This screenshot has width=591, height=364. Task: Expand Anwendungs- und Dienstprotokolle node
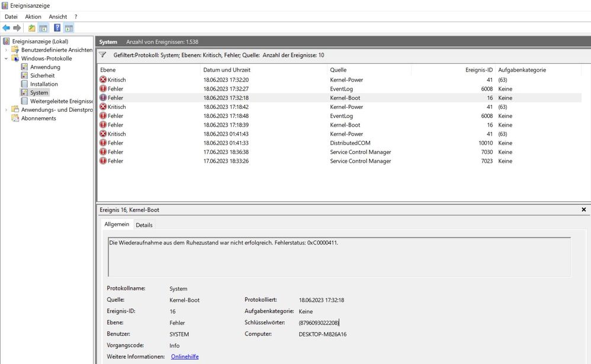[7, 110]
